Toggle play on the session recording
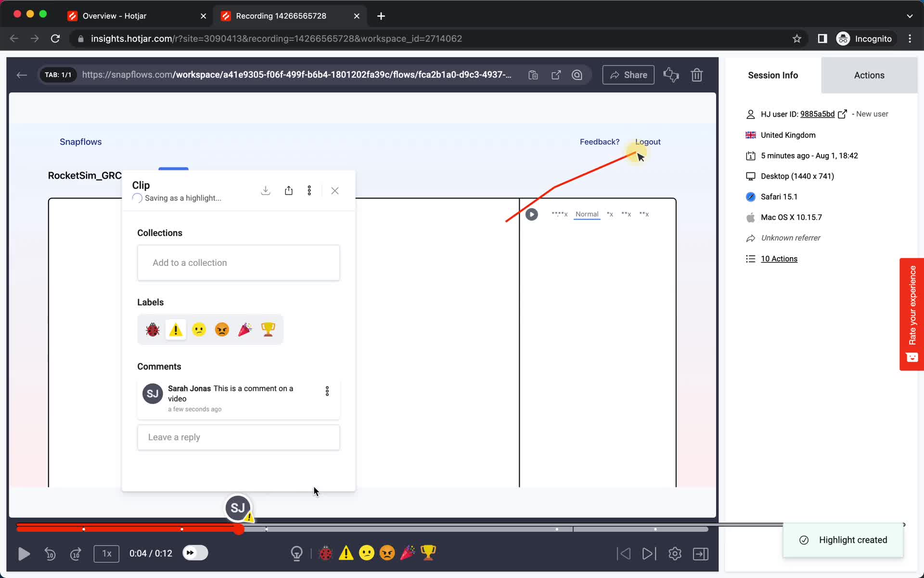The height and width of the screenshot is (578, 924). [24, 553]
